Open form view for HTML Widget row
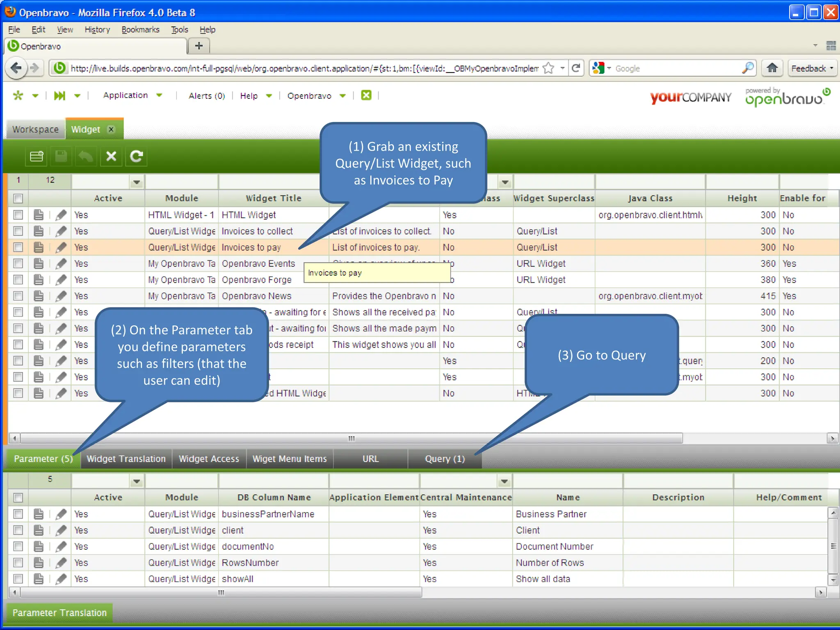 pyautogui.click(x=39, y=215)
